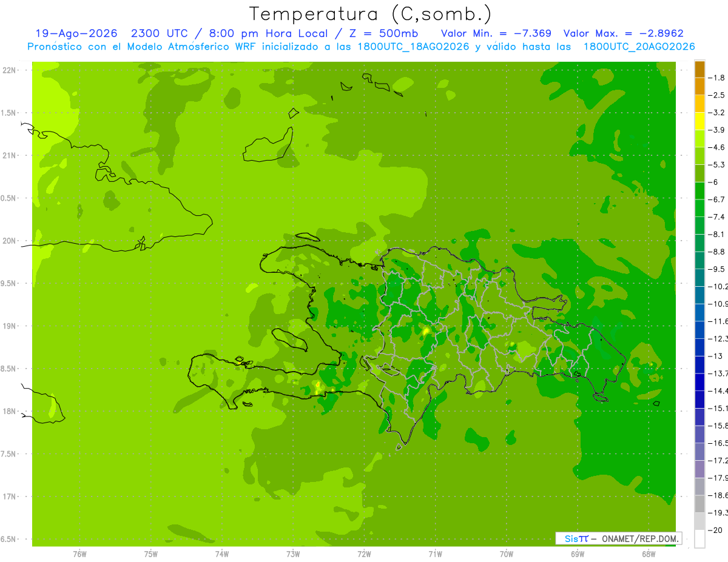Click the '20N' latitude axis label

coord(8,241)
